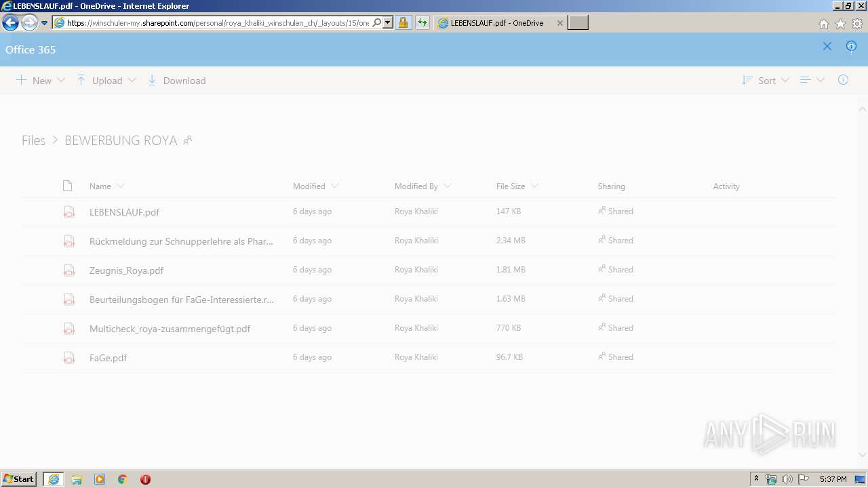Click the PDF icon for LEBENSLAUF.pdf
Screen dimensions: 868x488
point(68,211)
